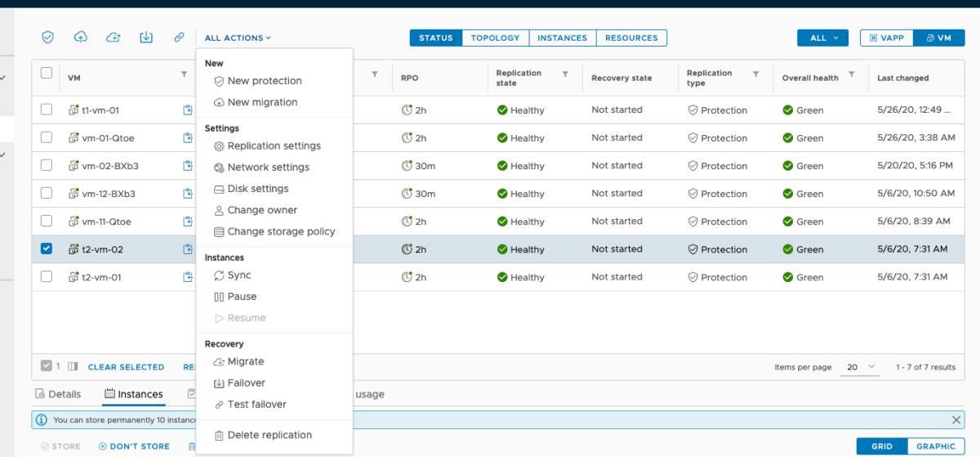Open the ALL filter dropdown
Viewport: 980px width, 457px height.
[x=825, y=38]
